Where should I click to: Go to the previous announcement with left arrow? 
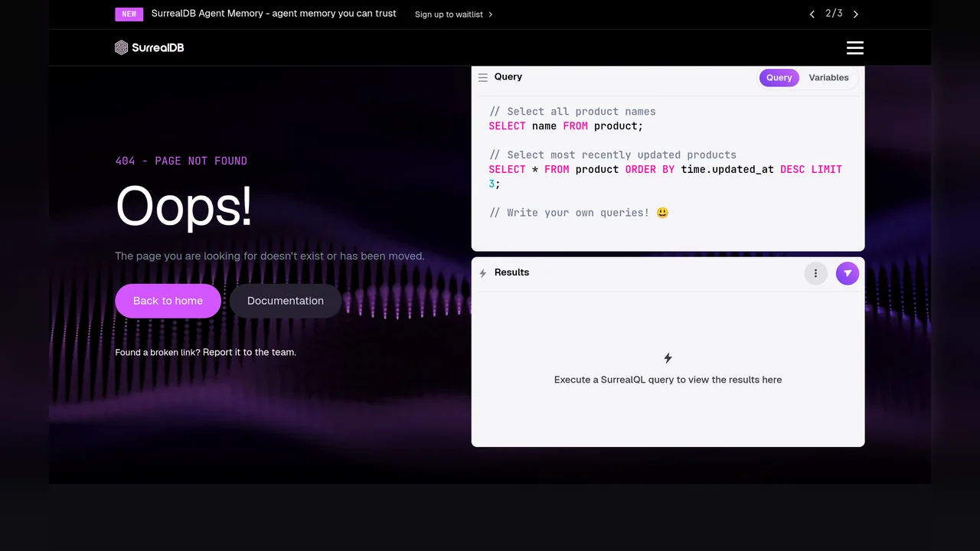click(x=812, y=15)
